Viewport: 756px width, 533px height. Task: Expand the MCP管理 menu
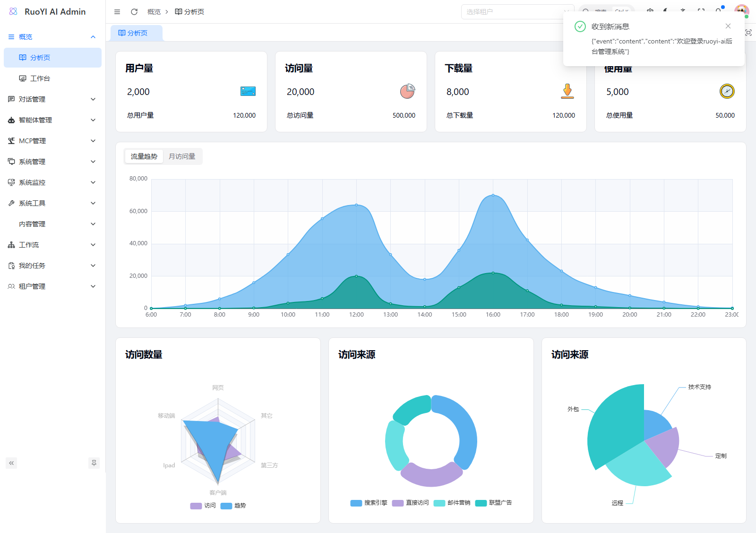[52, 141]
